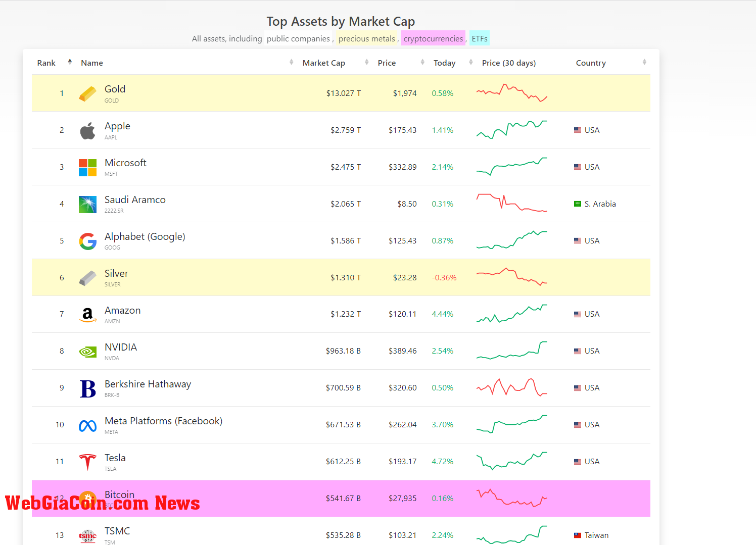
Task: Click Tesla's 30-day price chart
Action: (512, 461)
